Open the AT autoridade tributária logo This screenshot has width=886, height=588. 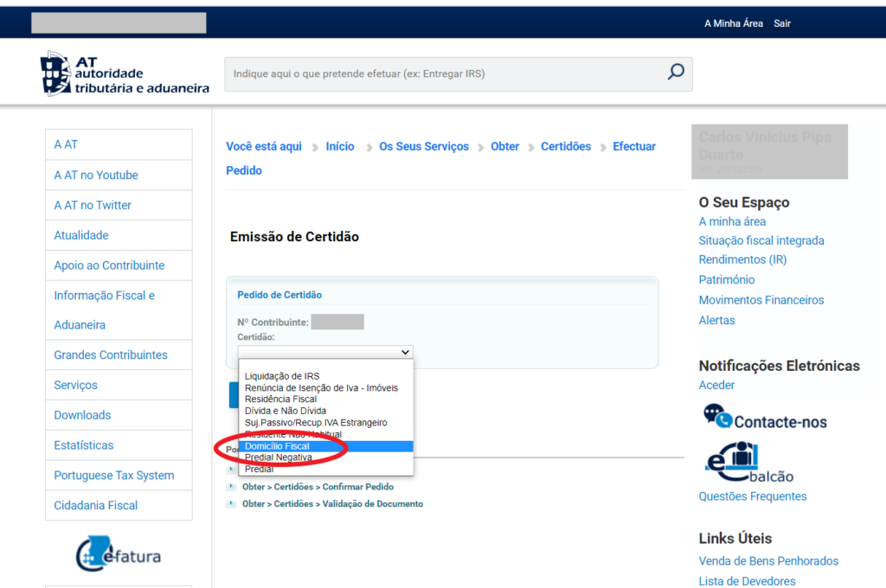coord(125,73)
